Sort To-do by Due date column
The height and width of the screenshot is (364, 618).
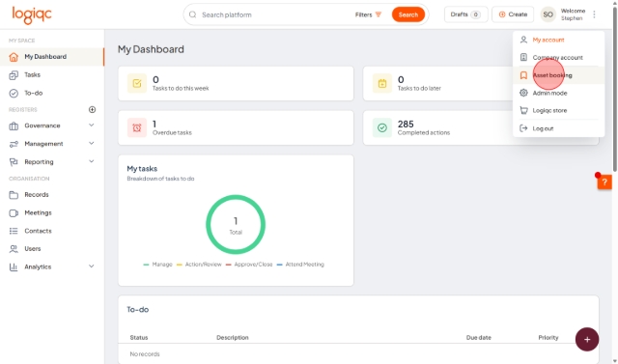click(x=479, y=338)
